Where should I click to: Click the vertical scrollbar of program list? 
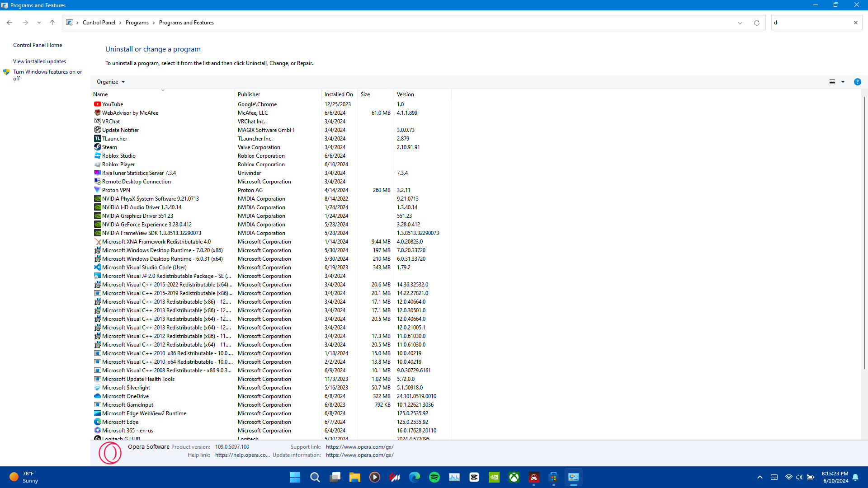tap(864, 233)
